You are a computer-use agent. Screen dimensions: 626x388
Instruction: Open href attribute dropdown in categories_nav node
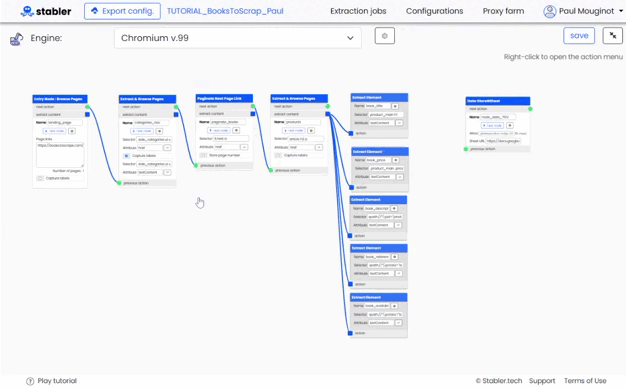pyautogui.click(x=167, y=148)
